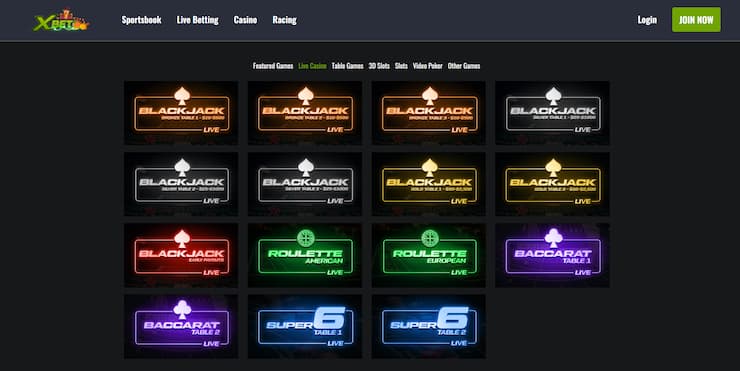The image size is (740, 371).
Task: Open Roulette European live table
Action: (429, 255)
